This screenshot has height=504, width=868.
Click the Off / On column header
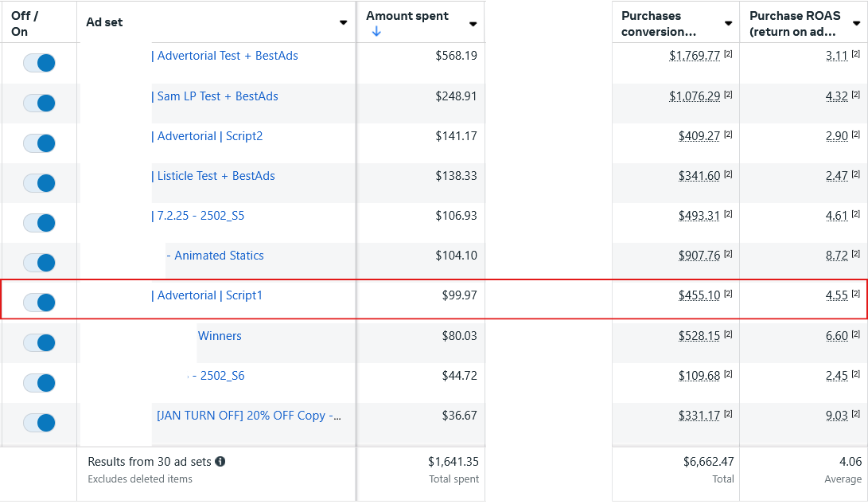pos(25,23)
